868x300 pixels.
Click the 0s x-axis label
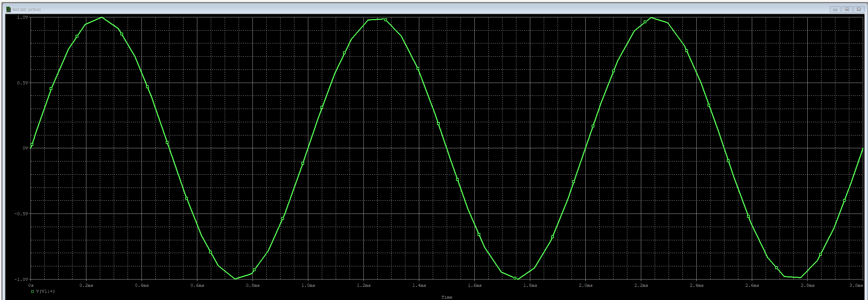[31, 285]
